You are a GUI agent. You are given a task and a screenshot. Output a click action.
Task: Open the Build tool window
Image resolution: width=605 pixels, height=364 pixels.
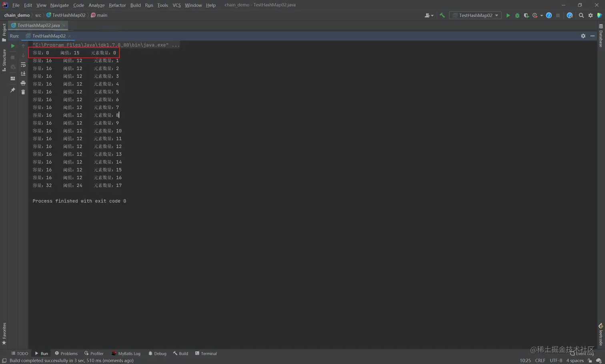[180, 354]
